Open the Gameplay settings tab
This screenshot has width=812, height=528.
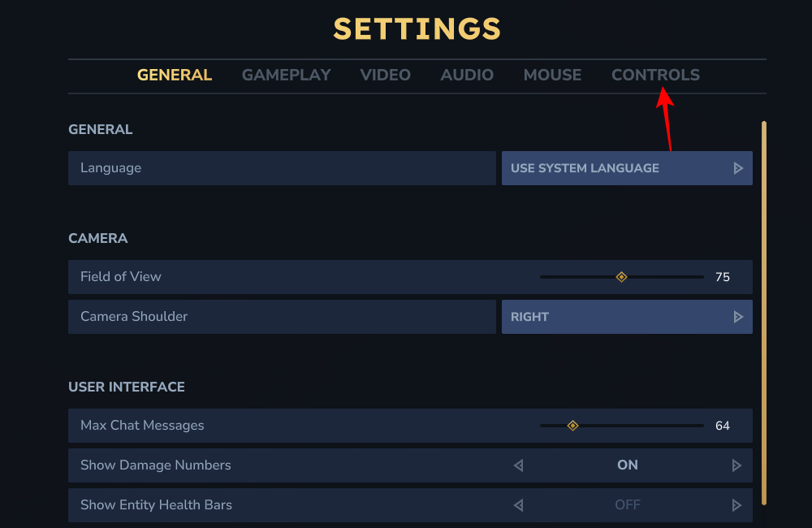click(x=287, y=76)
